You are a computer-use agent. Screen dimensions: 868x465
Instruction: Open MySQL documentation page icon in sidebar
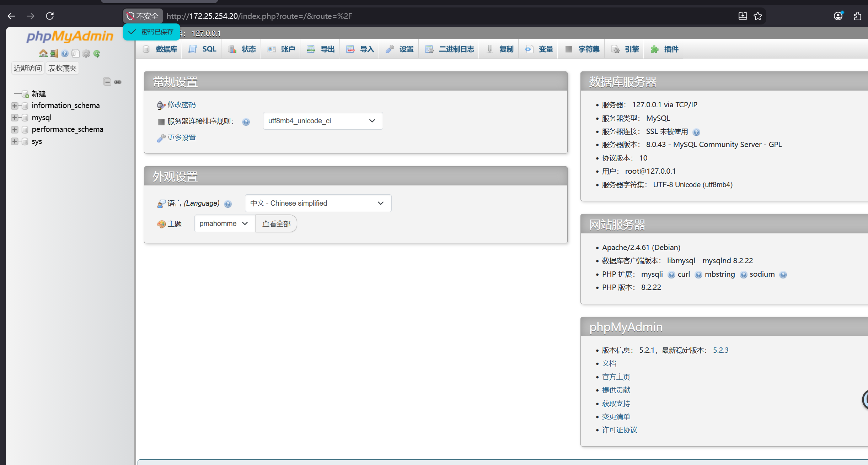[x=75, y=53]
